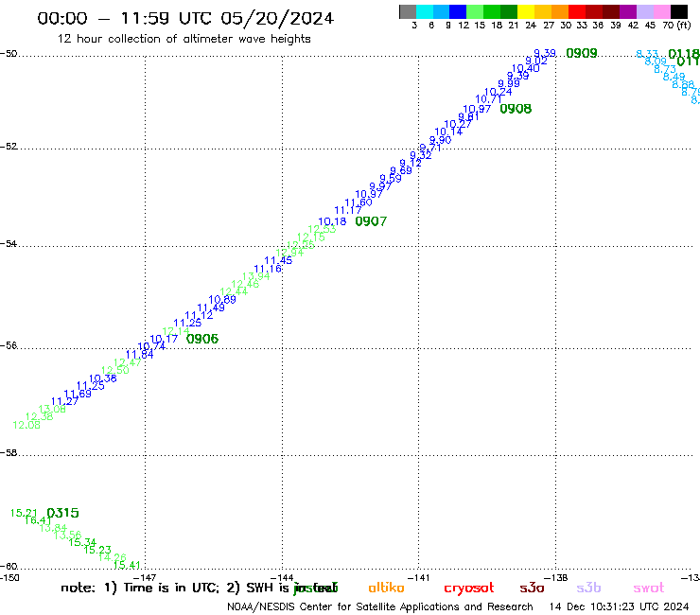Click the '0907' pass time label

click(371, 221)
